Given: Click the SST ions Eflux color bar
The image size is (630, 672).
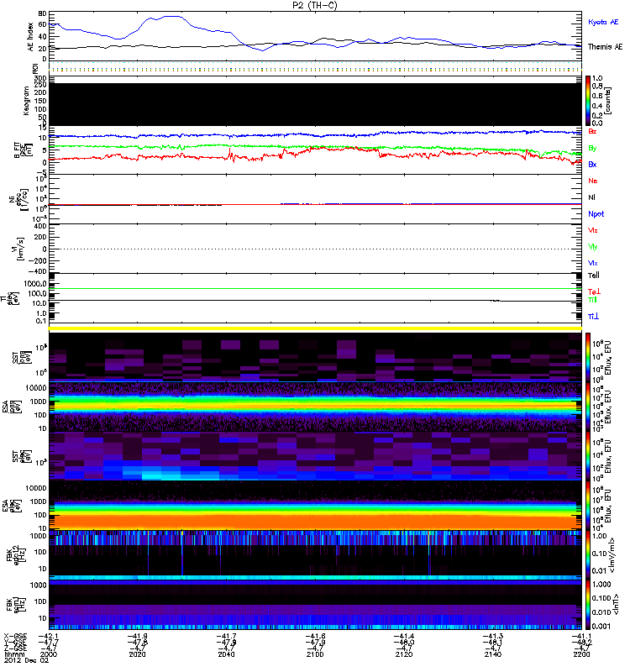Looking at the screenshot, I should click(x=588, y=356).
